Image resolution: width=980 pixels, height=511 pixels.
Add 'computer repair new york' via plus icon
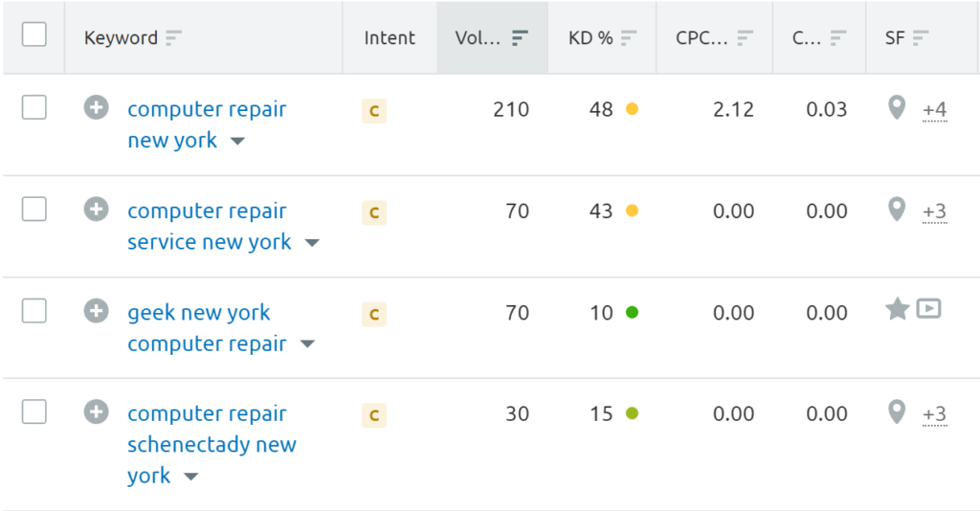tap(97, 107)
